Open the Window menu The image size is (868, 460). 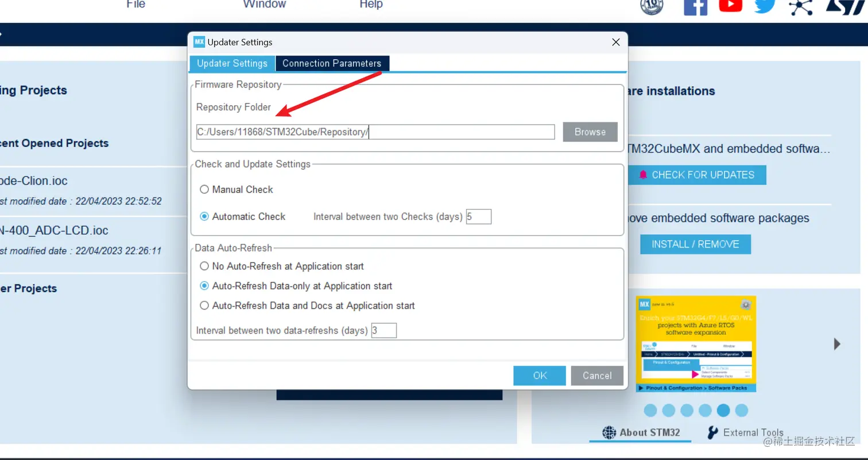[x=264, y=5]
